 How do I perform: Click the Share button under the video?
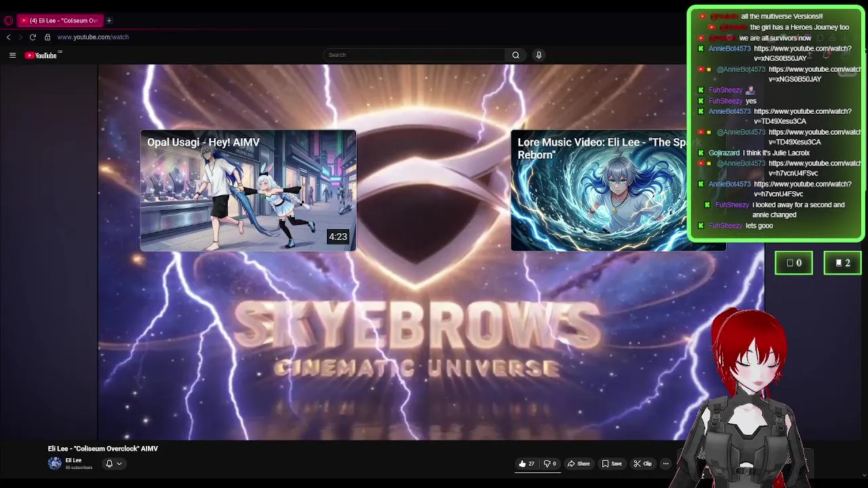point(578,464)
